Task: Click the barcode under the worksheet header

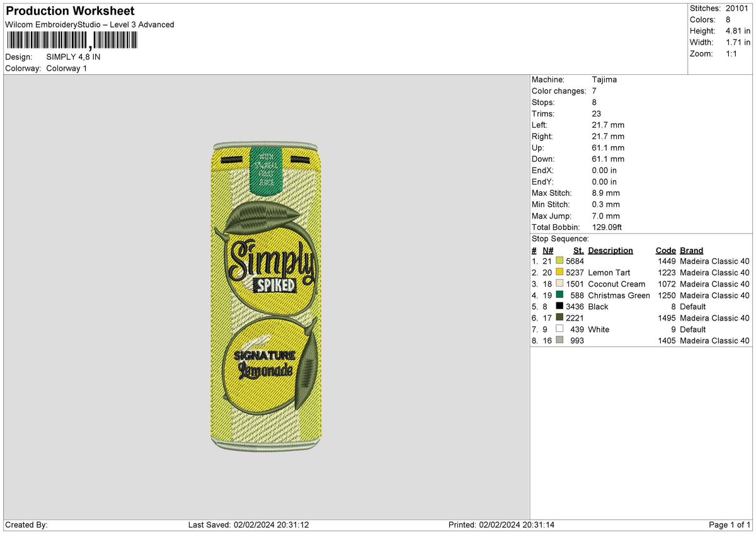Action: (71, 41)
